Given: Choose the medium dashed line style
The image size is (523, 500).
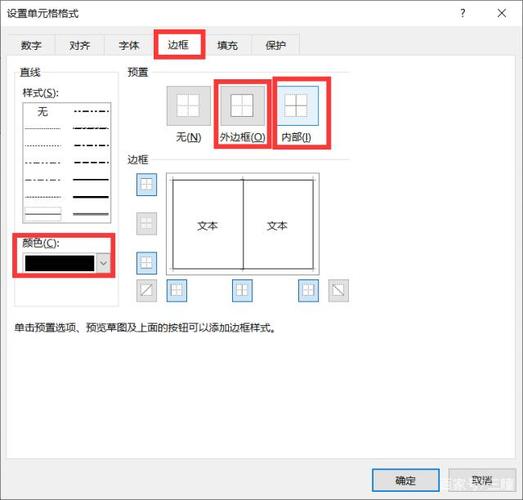Looking at the screenshot, I should point(91,162).
